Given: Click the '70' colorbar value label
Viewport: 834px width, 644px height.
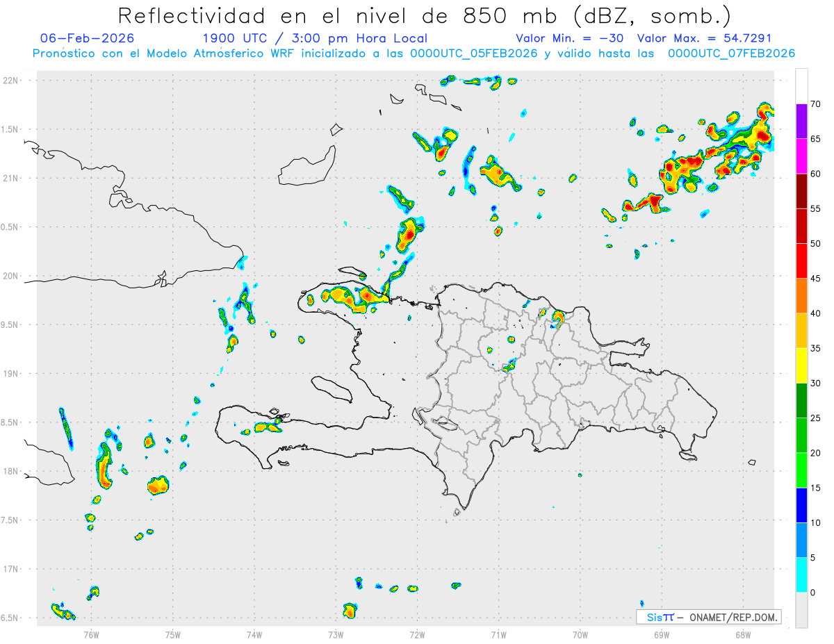Looking at the screenshot, I should 816,104.
